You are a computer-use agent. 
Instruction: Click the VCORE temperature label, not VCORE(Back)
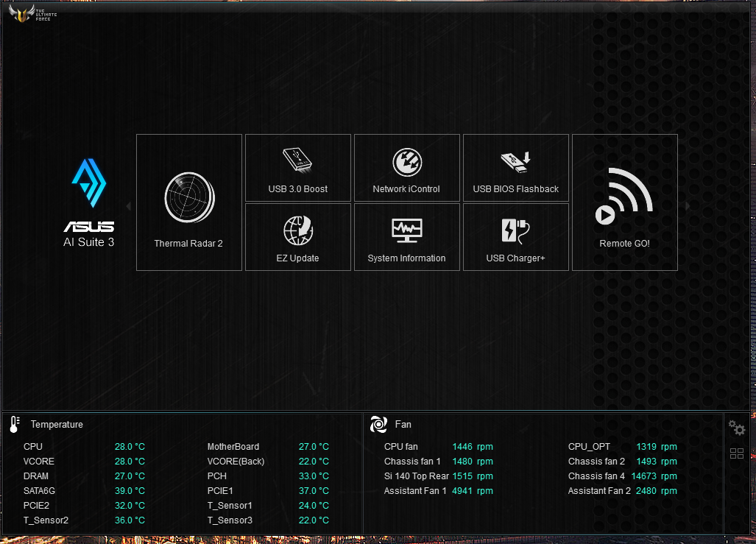38,462
